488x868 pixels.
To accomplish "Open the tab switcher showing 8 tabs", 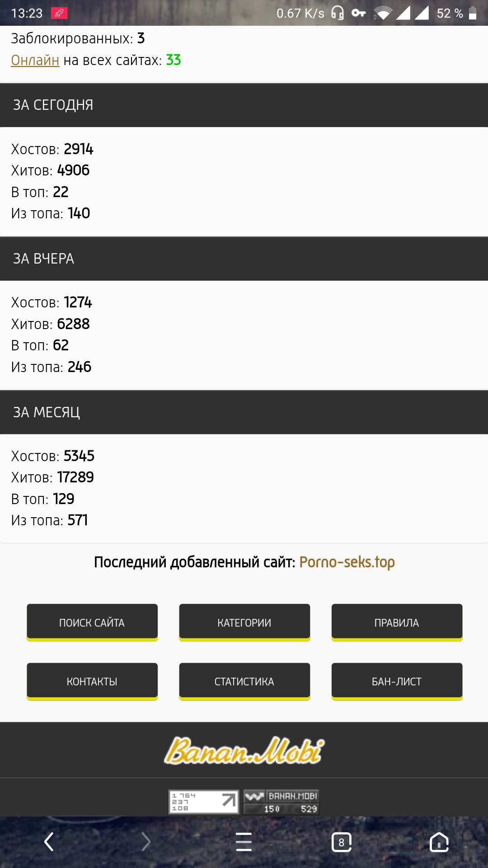I will tap(341, 842).
